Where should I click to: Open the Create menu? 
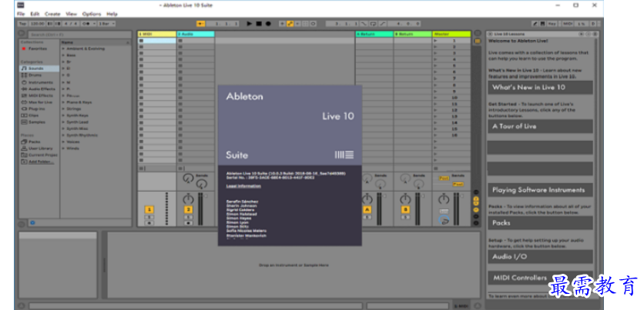[x=52, y=14]
